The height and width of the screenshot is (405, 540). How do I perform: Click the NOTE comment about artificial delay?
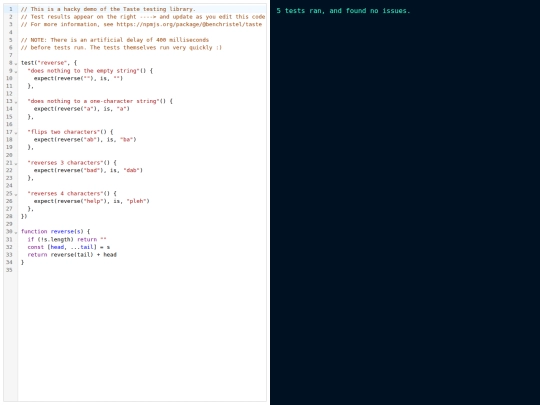[x=115, y=40]
